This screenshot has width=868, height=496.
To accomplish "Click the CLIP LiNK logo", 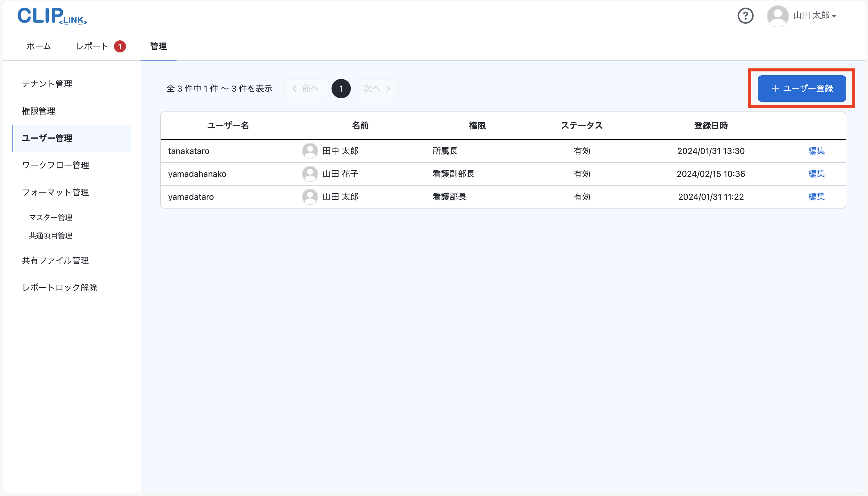I will pos(52,16).
